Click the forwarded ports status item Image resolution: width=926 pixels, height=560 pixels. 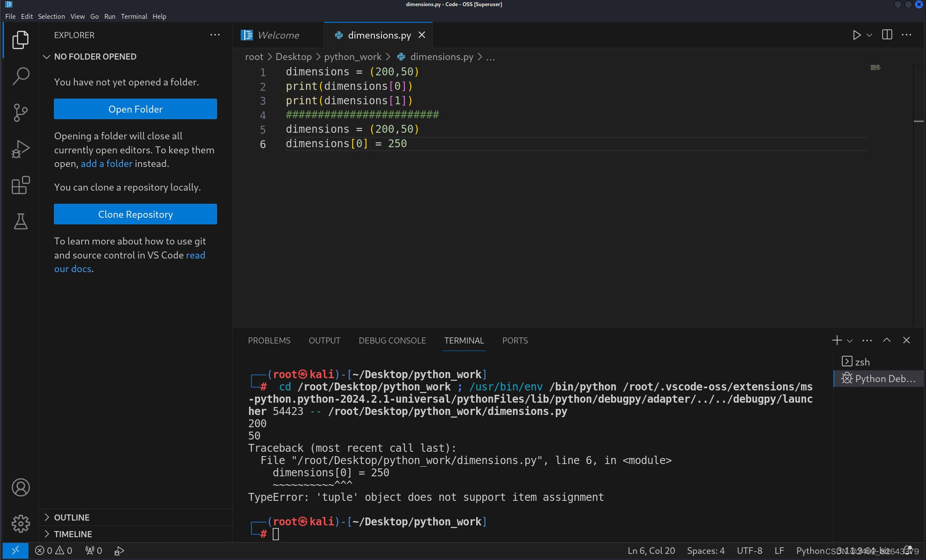(94, 551)
